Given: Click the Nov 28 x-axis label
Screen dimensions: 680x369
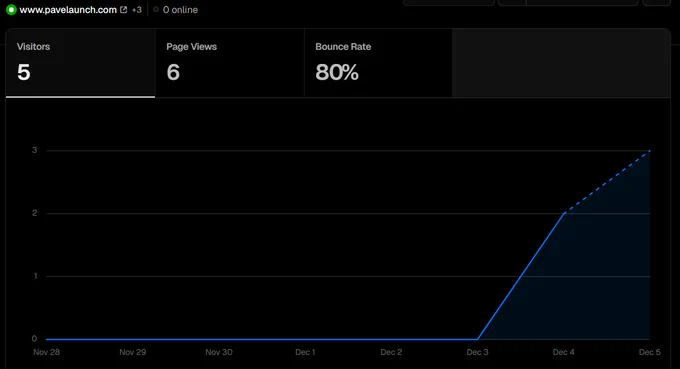Looking at the screenshot, I should (x=46, y=352).
